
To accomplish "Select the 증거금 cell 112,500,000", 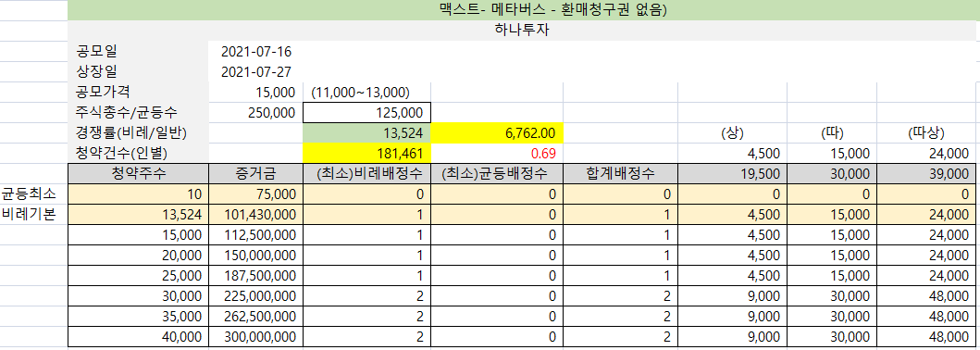I will point(256,235).
